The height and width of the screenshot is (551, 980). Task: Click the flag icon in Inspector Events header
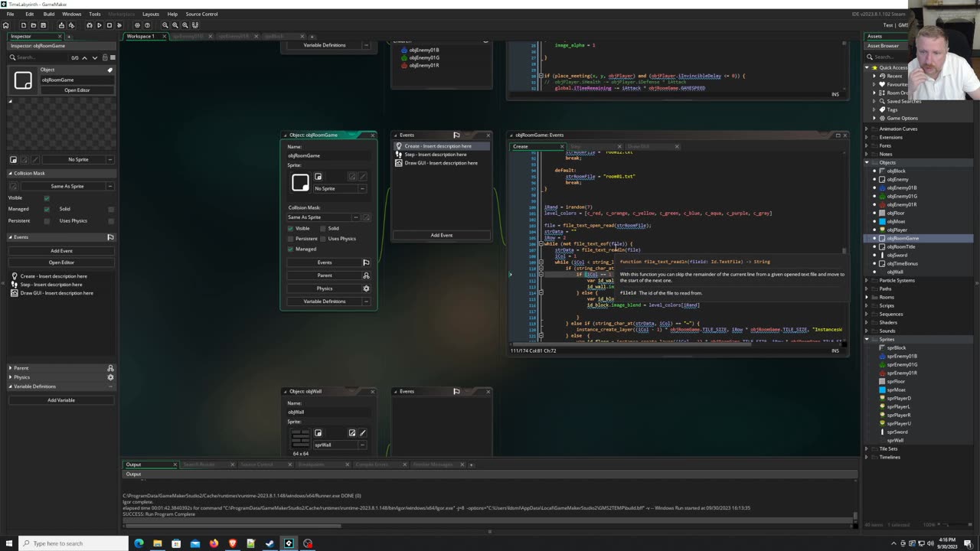click(110, 237)
